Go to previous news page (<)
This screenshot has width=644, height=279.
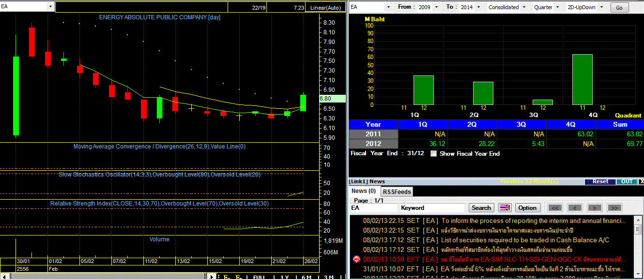575,208
